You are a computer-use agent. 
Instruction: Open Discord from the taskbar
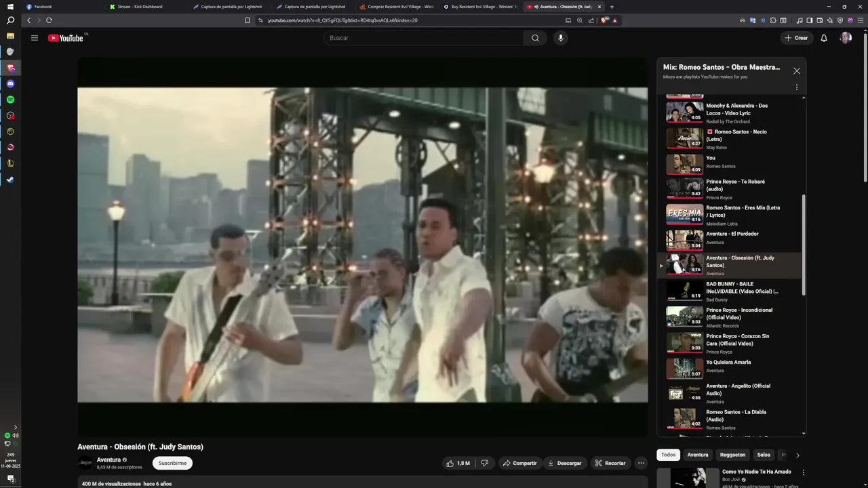point(10,84)
